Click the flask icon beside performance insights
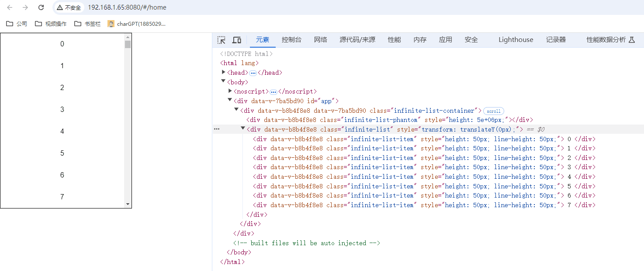 point(631,40)
